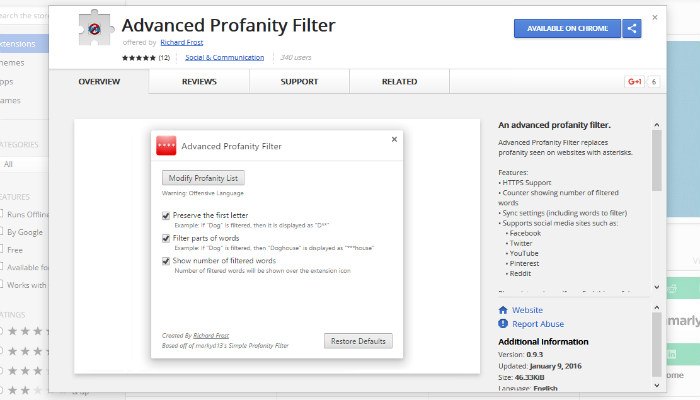The height and width of the screenshot is (400, 700).
Task: Click the Report Abuse warning icon
Action: tap(503, 324)
